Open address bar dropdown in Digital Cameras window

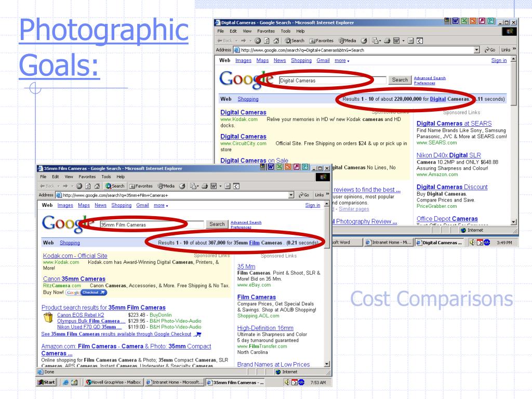(x=477, y=50)
